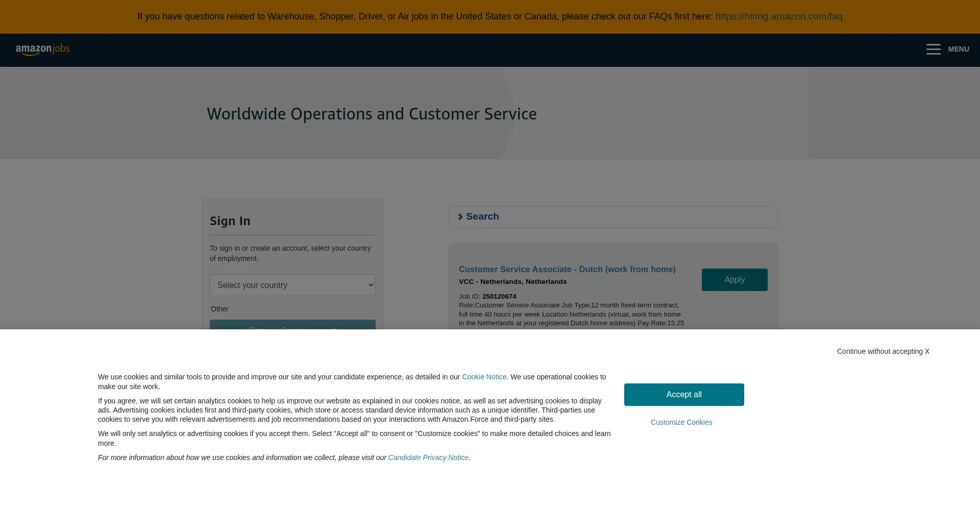Click the partially hidden Sign in button
This screenshot has height=507, width=980.
point(292,325)
